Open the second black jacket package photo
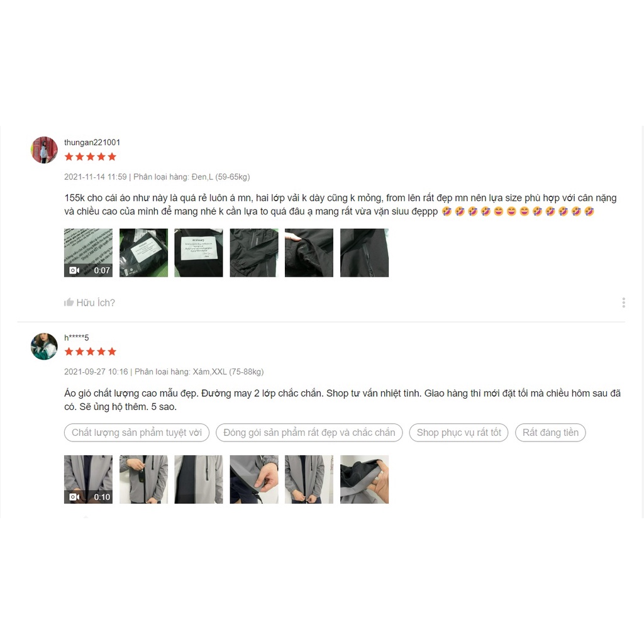This screenshot has width=644, height=644. click(144, 253)
